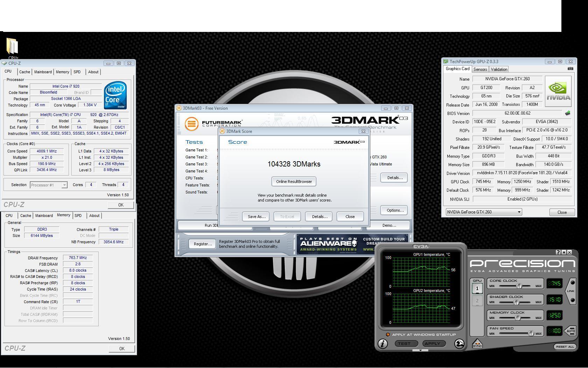This screenshot has width=588, height=368.
Task: Toggle the LINK clocks control in Precision
Action: (571, 291)
